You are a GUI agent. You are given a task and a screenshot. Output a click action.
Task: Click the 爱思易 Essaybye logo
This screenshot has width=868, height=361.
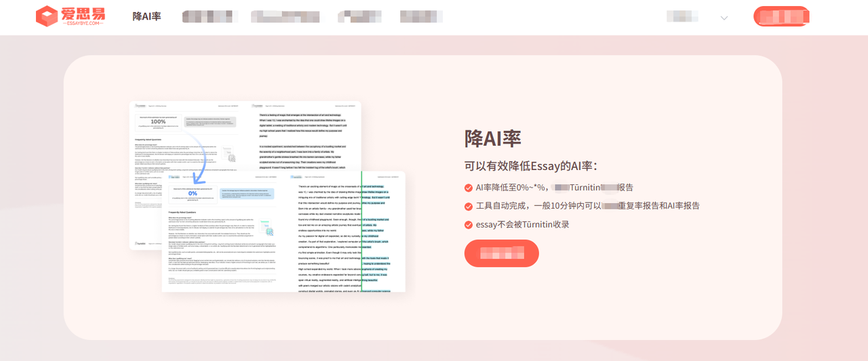(x=71, y=16)
